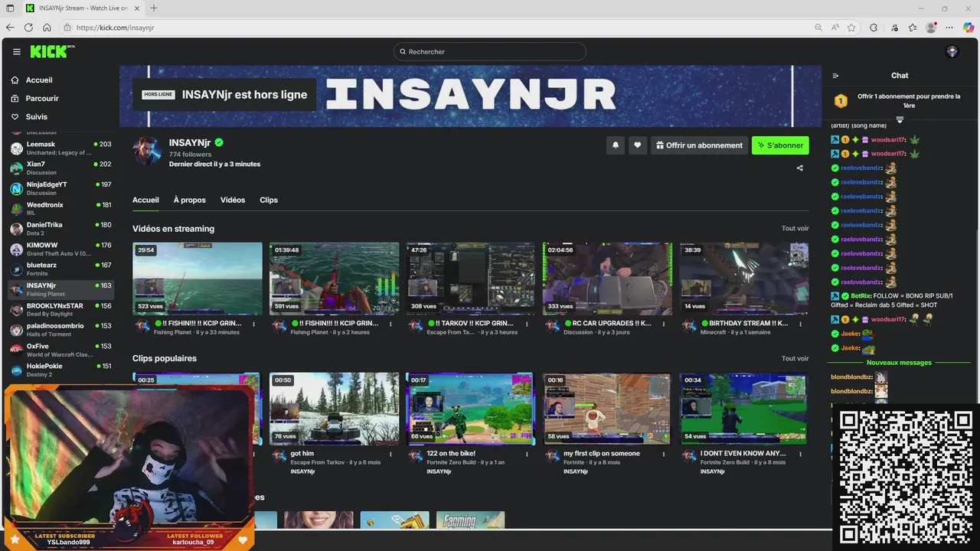This screenshot has width=980, height=551.
Task: Open options for 'my first clip' clip
Action: pyautogui.click(x=664, y=454)
